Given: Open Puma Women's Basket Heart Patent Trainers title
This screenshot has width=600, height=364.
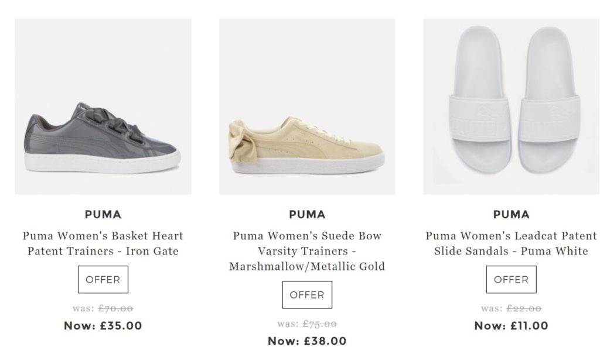Looking at the screenshot, I should 103,243.
